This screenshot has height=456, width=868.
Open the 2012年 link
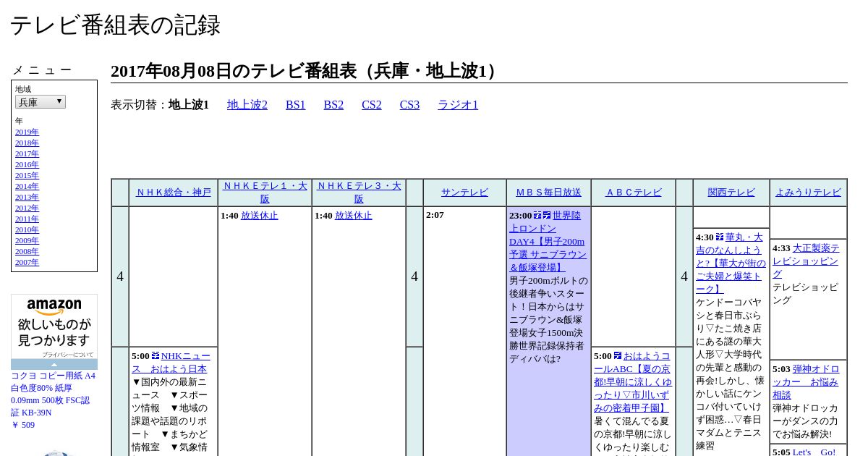point(27,208)
